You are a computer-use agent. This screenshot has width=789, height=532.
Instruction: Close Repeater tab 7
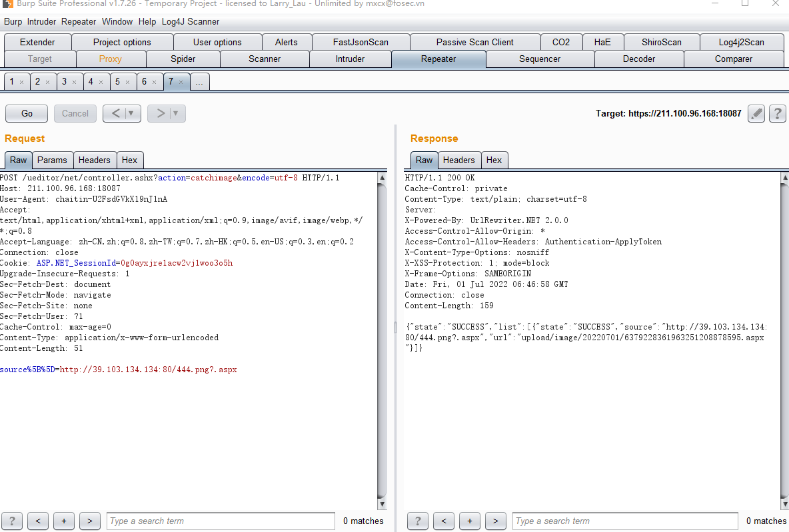click(x=181, y=82)
